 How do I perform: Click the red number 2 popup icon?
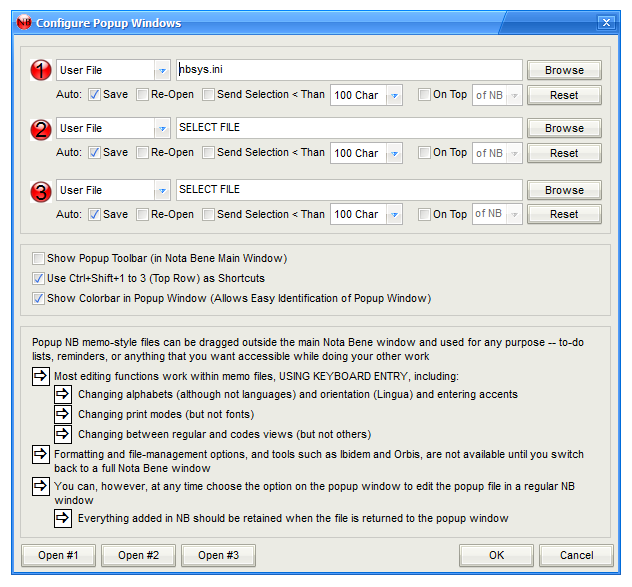[x=40, y=129]
